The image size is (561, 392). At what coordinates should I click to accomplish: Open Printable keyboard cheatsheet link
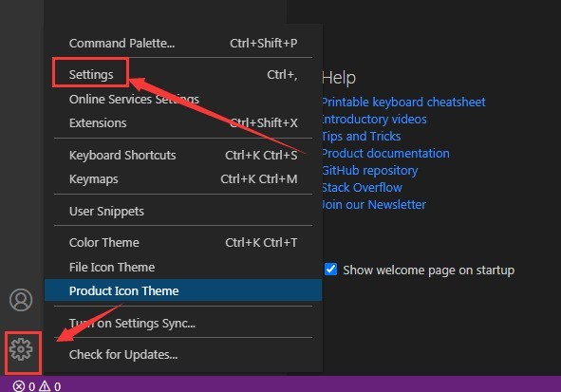(x=403, y=102)
